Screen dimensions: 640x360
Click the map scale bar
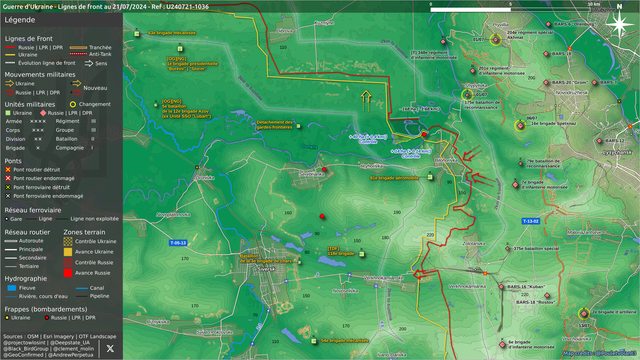[511, 9]
